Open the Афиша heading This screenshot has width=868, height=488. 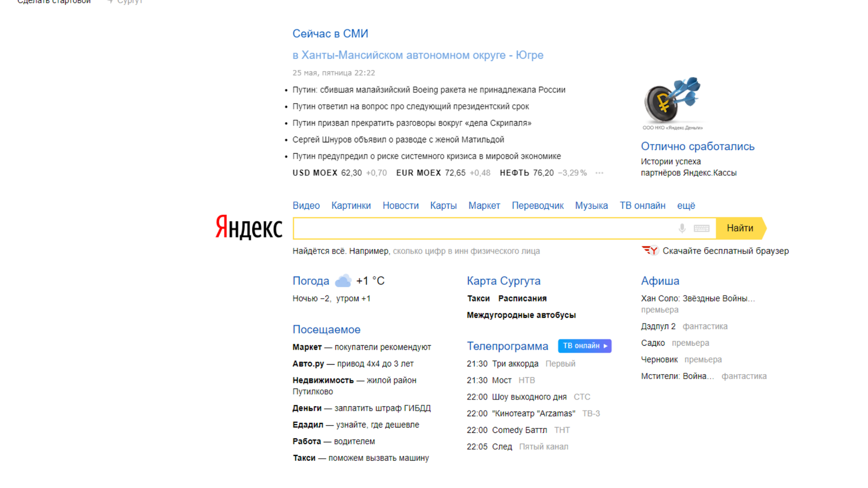tap(660, 281)
